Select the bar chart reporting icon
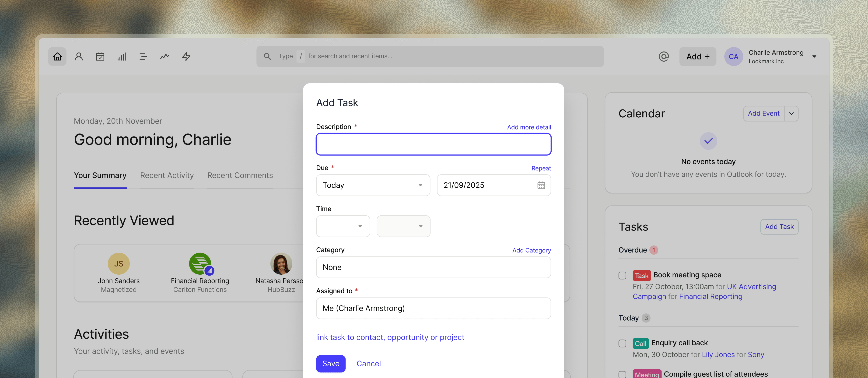The width and height of the screenshot is (868, 378). click(x=122, y=56)
